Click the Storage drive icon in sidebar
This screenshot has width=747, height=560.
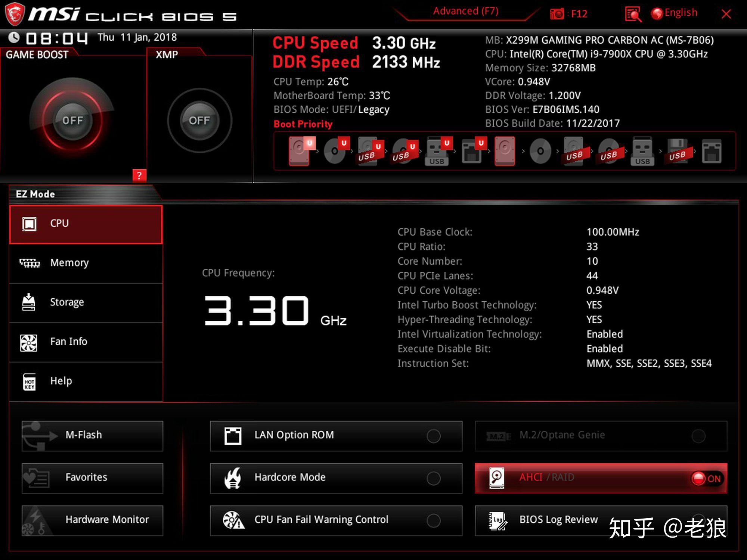[29, 302]
